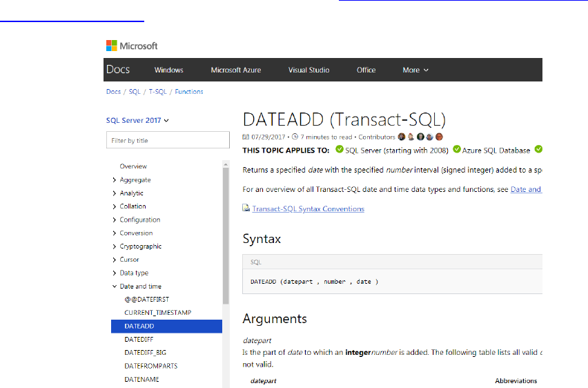Click the sidebar scrollbar up arrow

click(226, 164)
